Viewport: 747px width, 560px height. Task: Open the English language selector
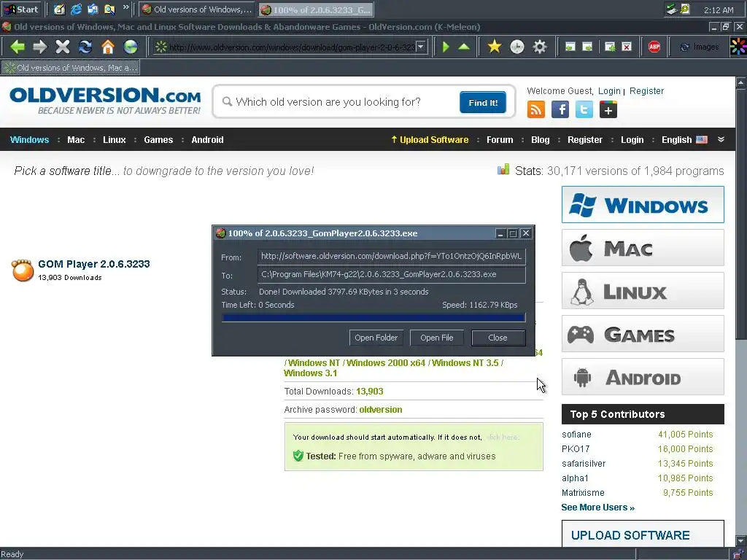684,139
